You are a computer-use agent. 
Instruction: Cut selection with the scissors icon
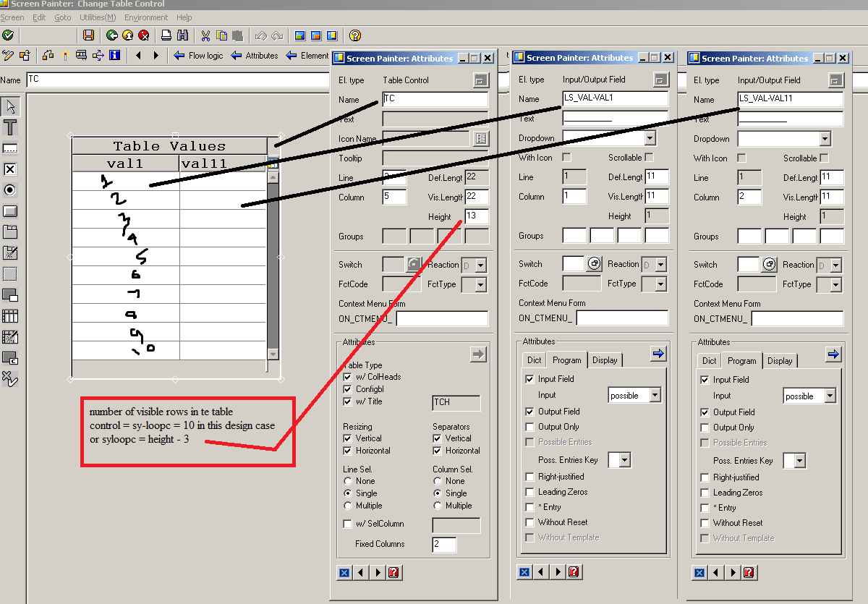point(206,35)
